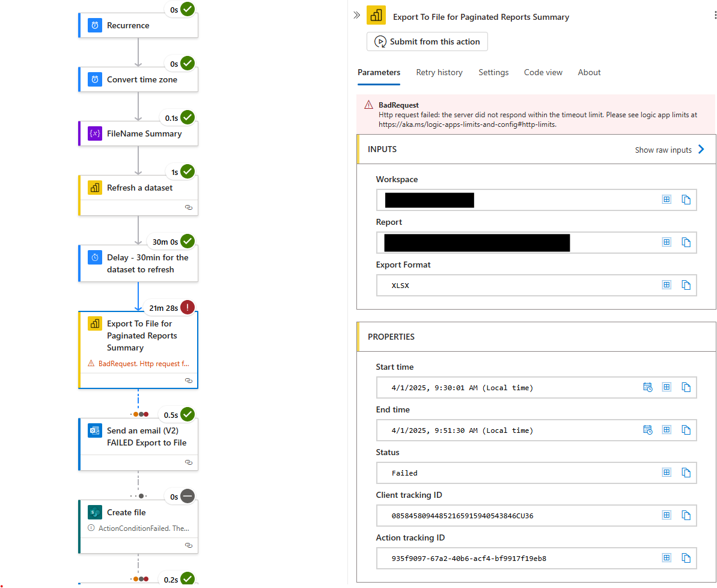
Task: Click connection link icon on Export To File card
Action: pyautogui.click(x=188, y=380)
